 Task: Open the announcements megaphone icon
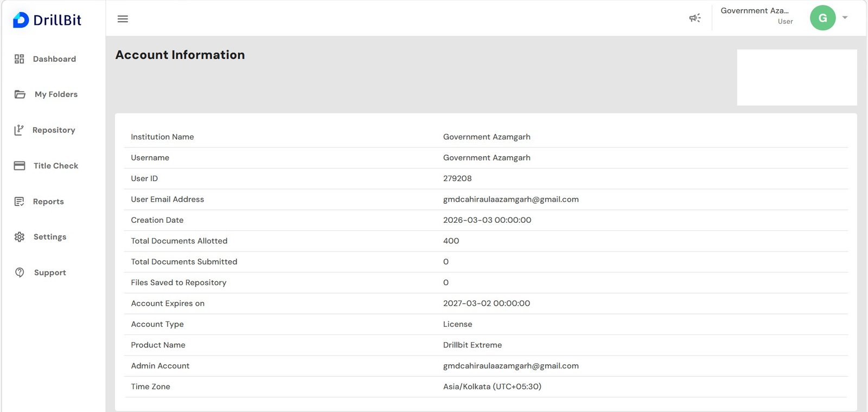click(x=695, y=18)
